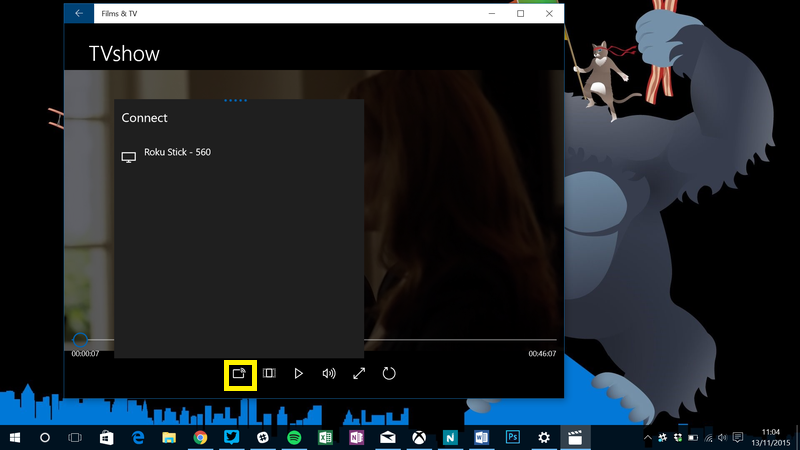This screenshot has width=800, height=450.
Task: Open Mail app from taskbar
Action: pyautogui.click(x=388, y=438)
